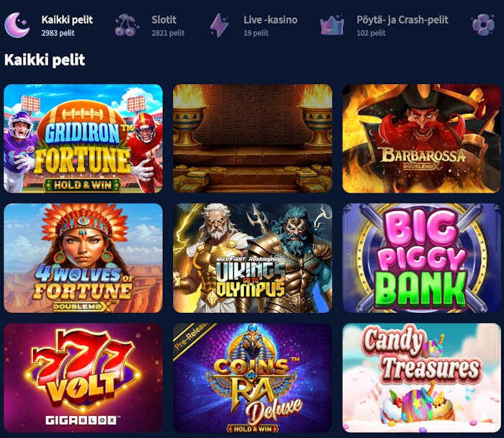Switch to the Slotit tab

(168, 25)
